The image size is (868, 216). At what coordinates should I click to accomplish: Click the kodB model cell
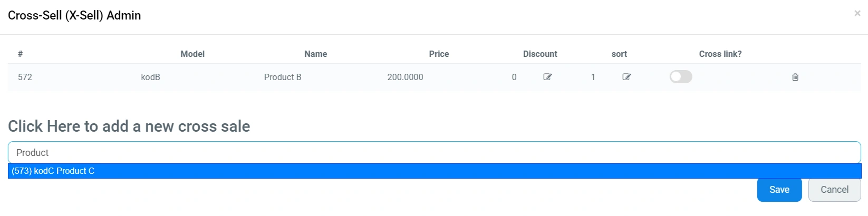click(x=150, y=77)
